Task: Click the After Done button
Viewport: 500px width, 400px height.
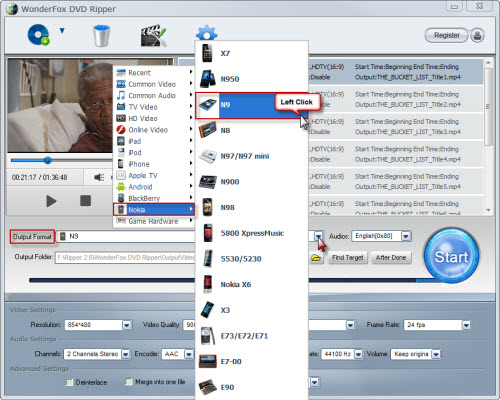Action: click(391, 258)
